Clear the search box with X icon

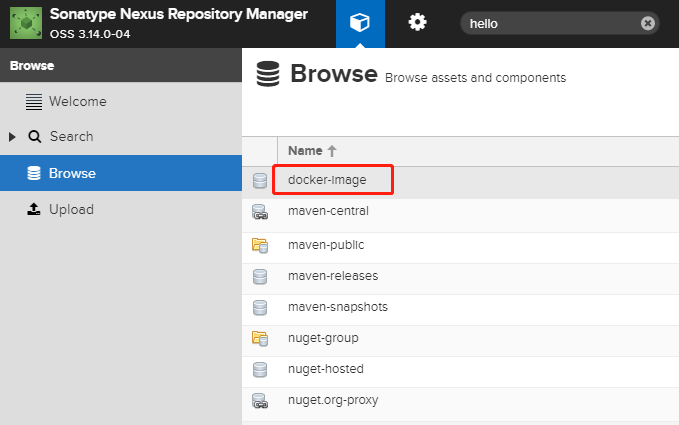tap(648, 23)
